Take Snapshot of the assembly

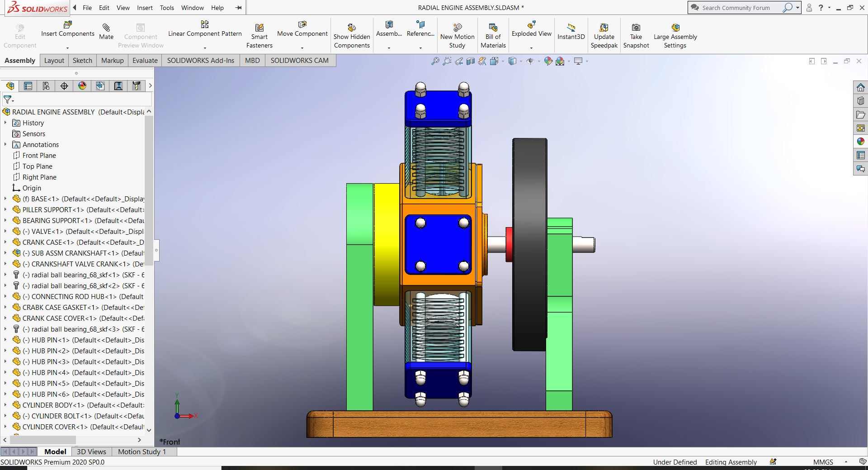[636, 36]
